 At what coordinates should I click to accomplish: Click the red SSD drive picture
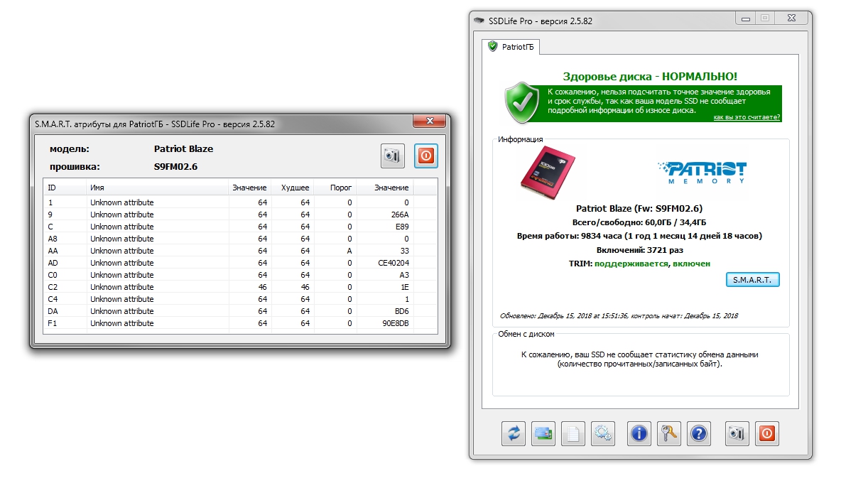tap(546, 173)
